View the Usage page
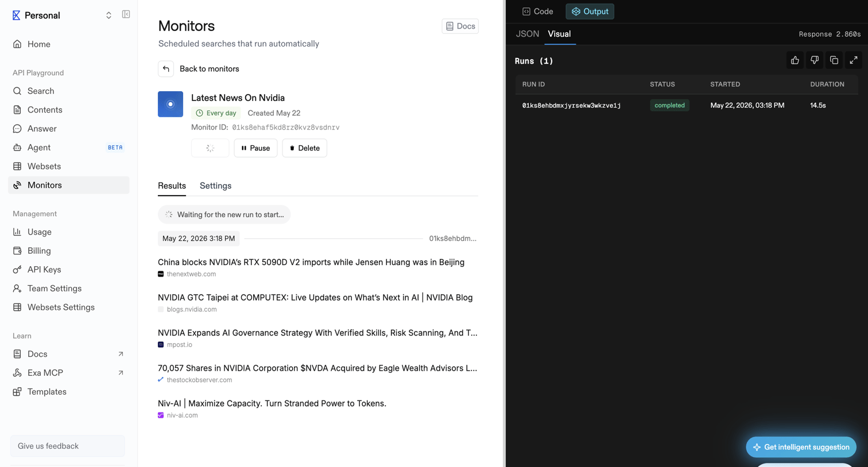Viewport: 868px width, 467px height. coord(69,232)
